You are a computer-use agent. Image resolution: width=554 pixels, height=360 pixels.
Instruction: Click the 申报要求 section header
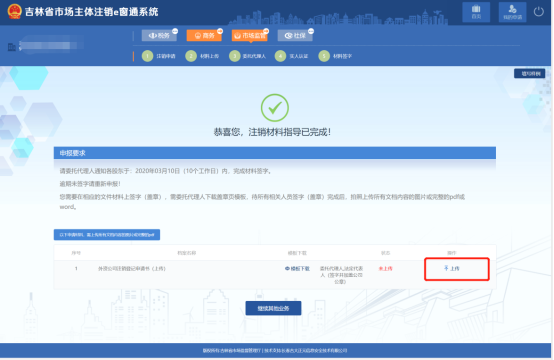click(275, 153)
